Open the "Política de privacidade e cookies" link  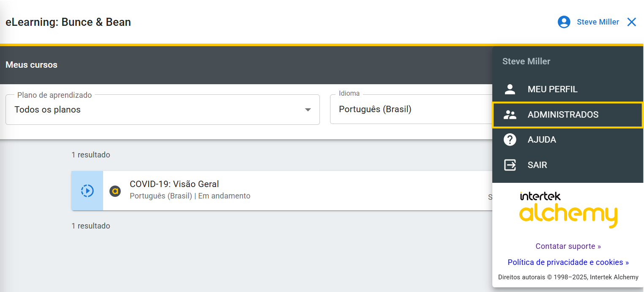568,262
